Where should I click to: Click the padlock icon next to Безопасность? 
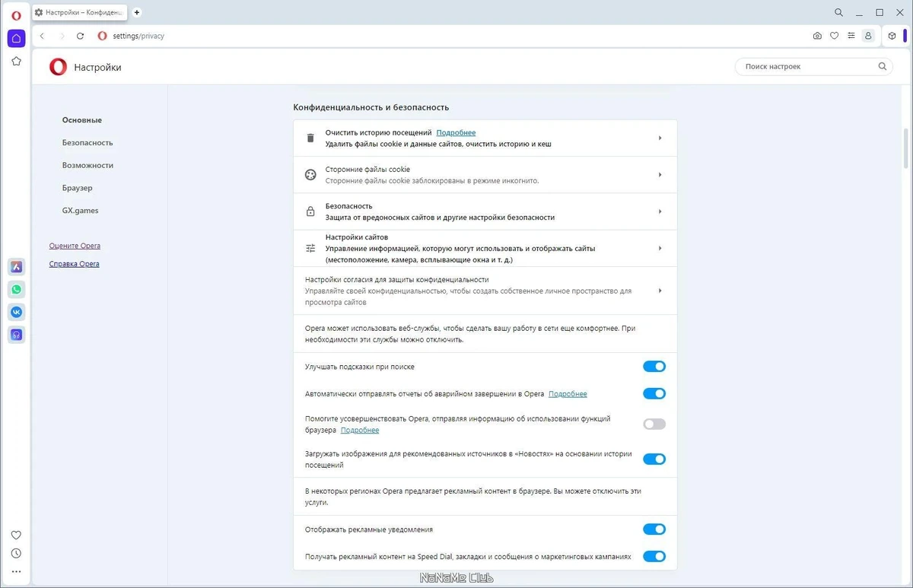310,211
